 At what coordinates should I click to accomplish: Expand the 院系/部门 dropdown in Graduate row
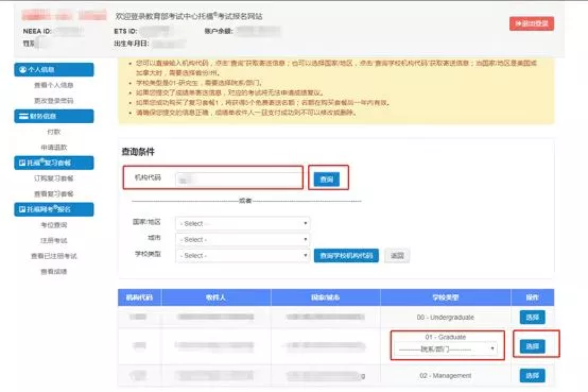pos(446,349)
